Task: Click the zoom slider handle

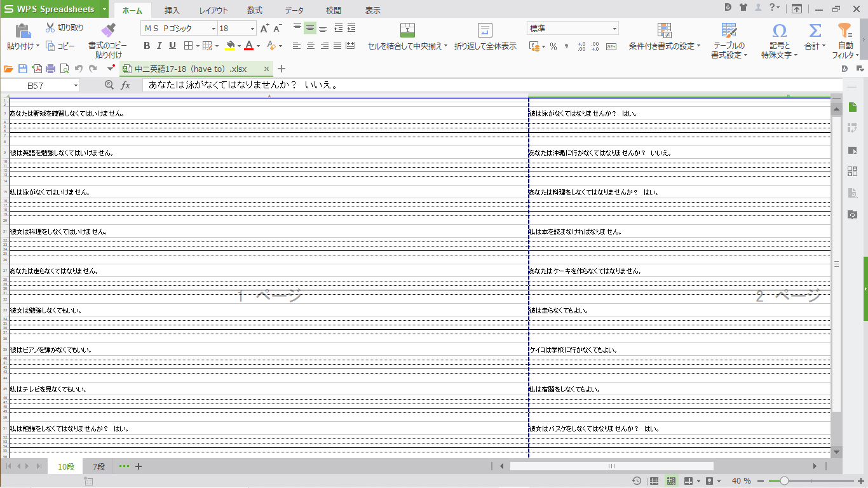Action: (x=785, y=481)
